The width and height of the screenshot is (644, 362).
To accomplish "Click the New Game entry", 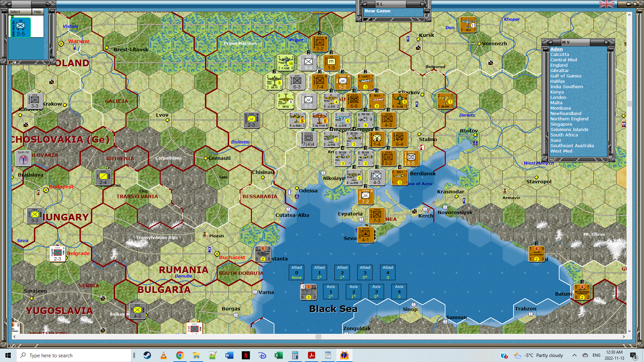I will coord(377,11).
